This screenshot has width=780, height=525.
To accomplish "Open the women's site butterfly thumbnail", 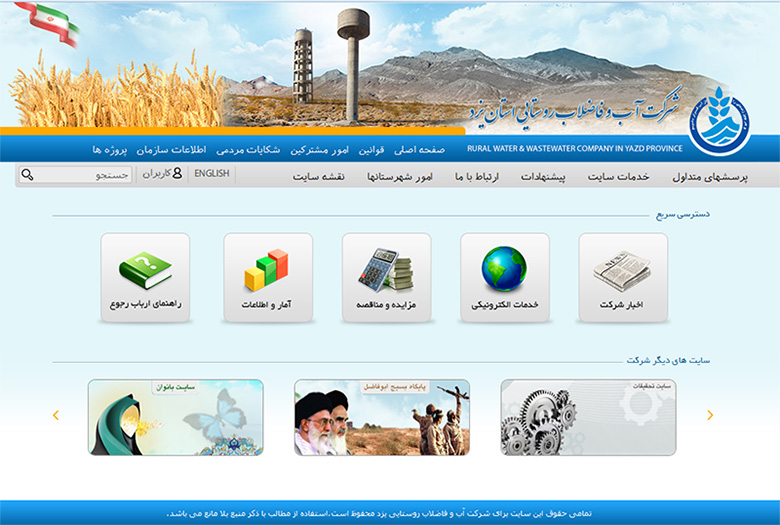I will coord(176,417).
